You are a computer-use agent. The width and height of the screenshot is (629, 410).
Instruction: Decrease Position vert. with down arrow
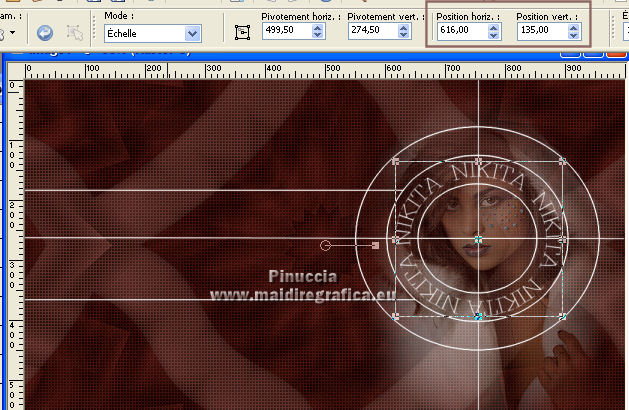click(x=574, y=35)
